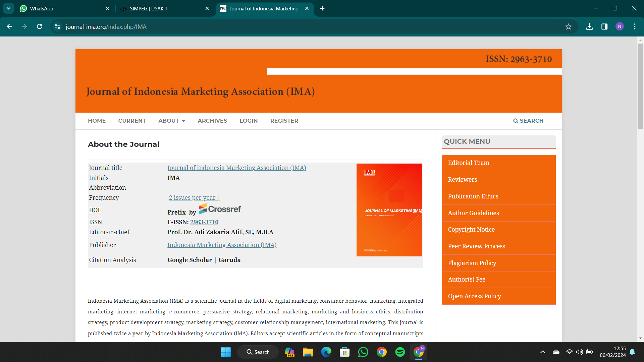Open site information icon in address bar
This screenshot has height=362, width=644.
pos(58,26)
